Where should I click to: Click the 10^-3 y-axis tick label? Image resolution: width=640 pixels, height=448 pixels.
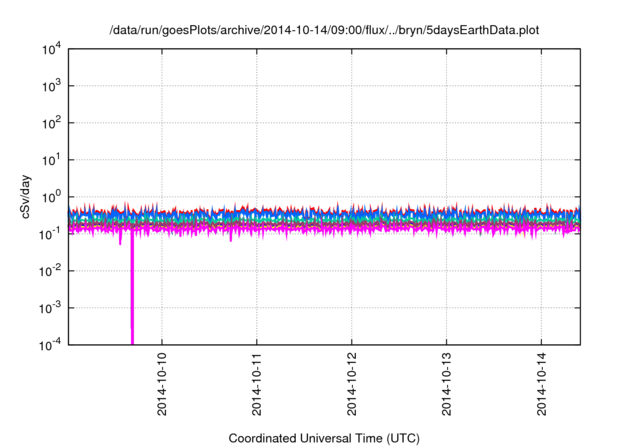pyautogui.click(x=49, y=307)
